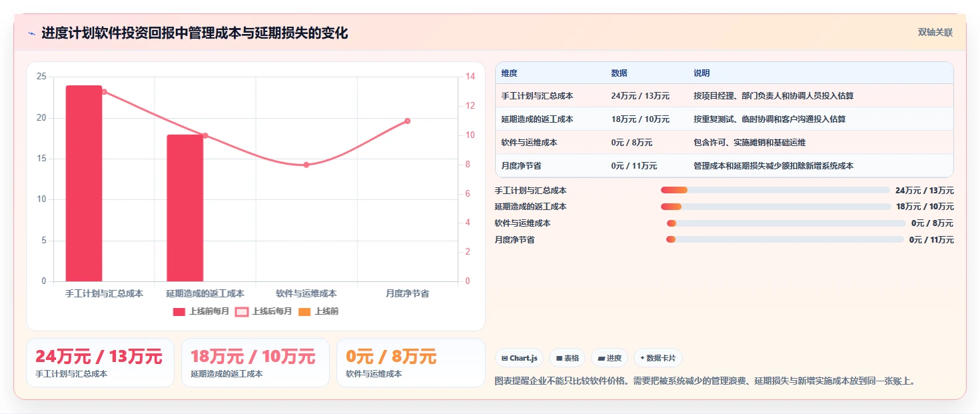Click the 24万元 / 13万元 data card
The width and height of the screenshot is (980, 414).
(100, 363)
